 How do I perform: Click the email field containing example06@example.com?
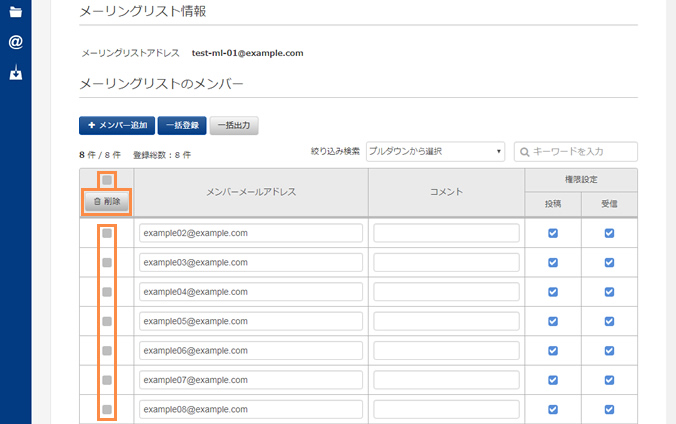250,351
